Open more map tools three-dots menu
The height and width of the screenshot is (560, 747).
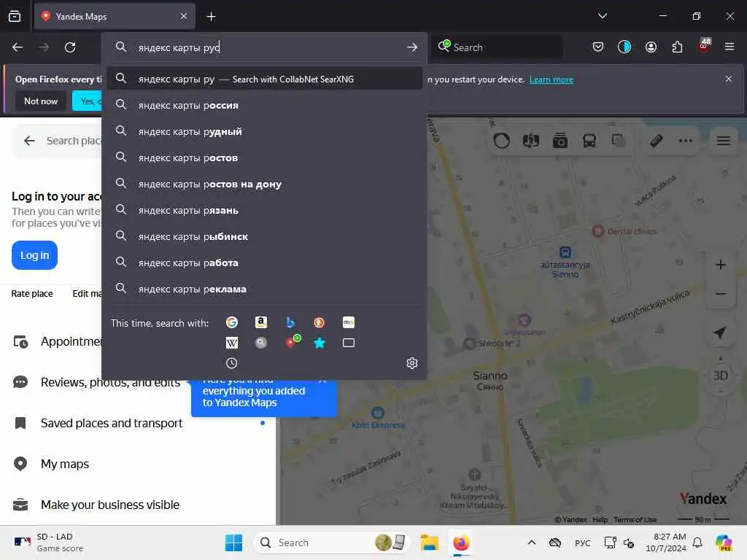point(685,141)
